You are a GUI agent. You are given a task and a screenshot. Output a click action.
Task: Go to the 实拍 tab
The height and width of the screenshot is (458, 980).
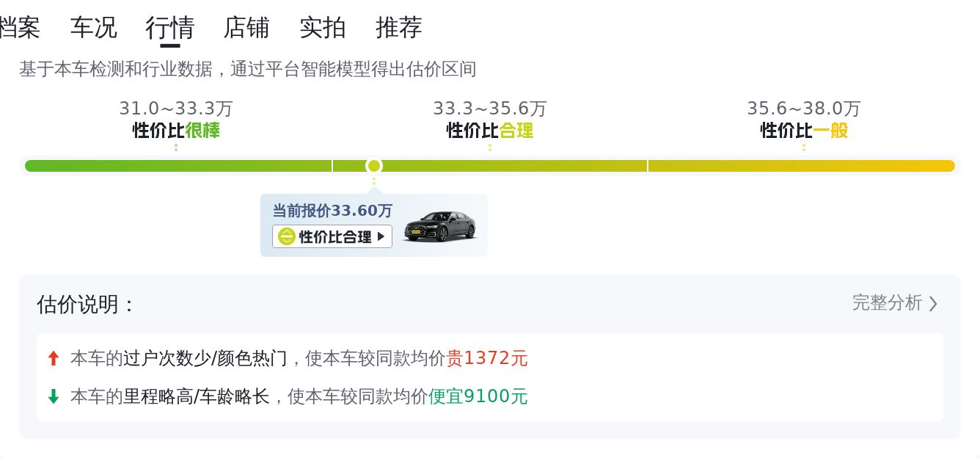323,28
